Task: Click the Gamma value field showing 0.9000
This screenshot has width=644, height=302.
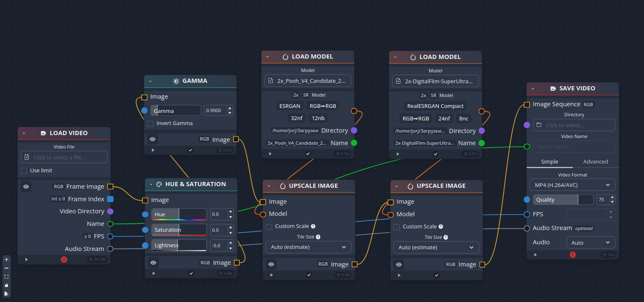Action: 216,111
